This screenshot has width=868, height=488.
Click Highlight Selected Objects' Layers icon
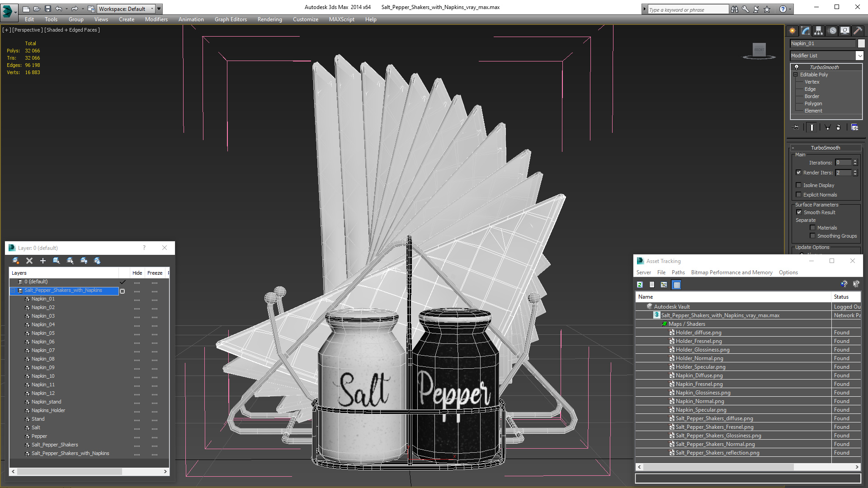70,261
